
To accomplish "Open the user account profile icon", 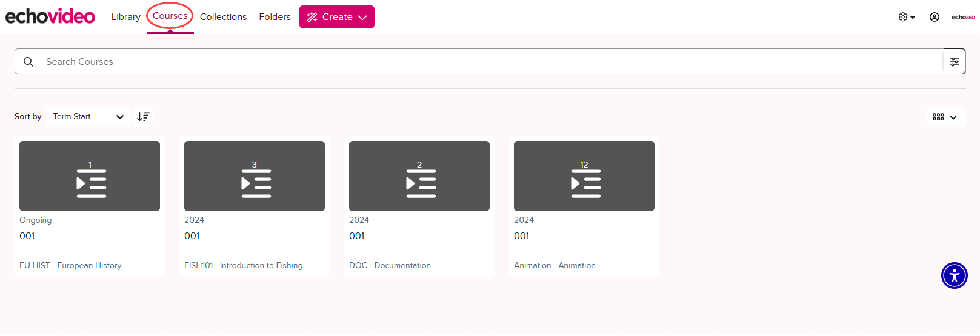I will point(935,17).
